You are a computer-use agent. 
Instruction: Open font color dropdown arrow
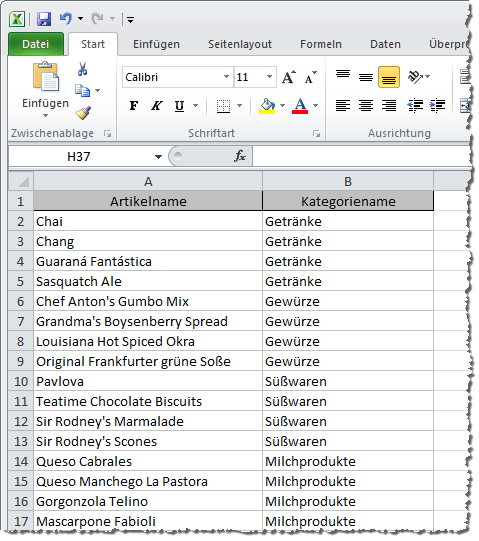pos(315,105)
